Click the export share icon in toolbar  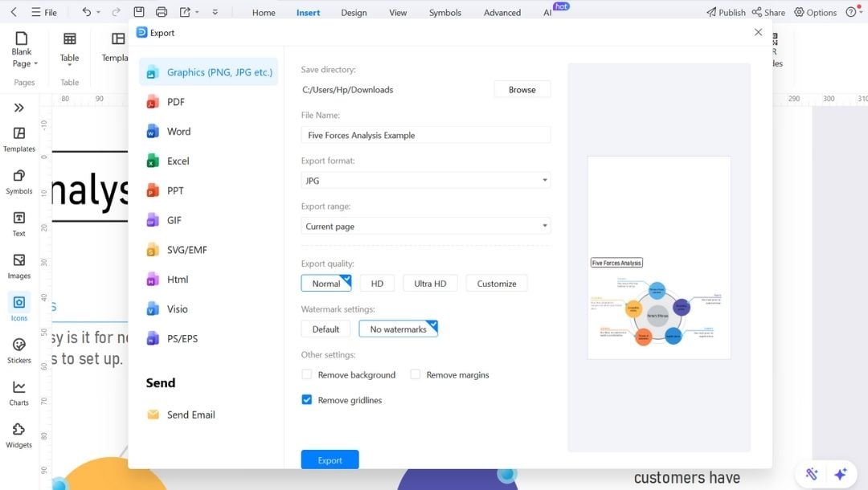click(185, 11)
